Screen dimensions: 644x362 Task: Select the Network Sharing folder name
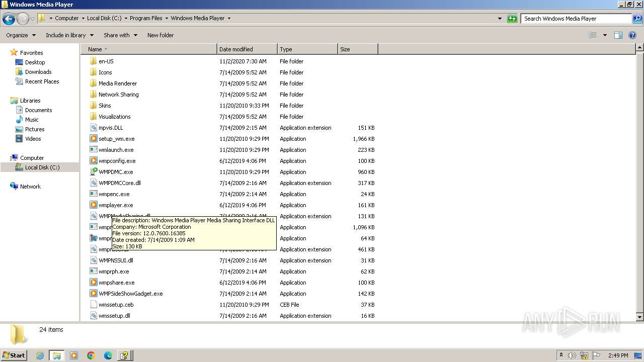[118, 95]
